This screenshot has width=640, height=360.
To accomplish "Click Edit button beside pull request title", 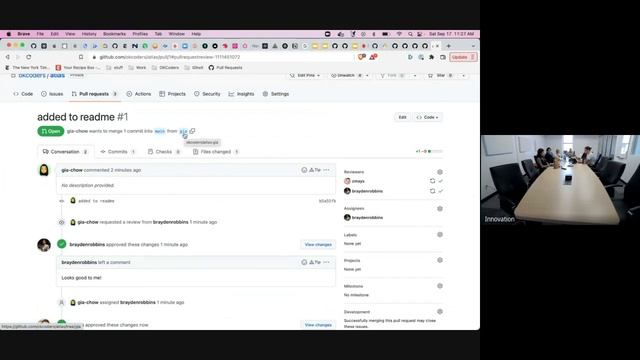I will 402,117.
